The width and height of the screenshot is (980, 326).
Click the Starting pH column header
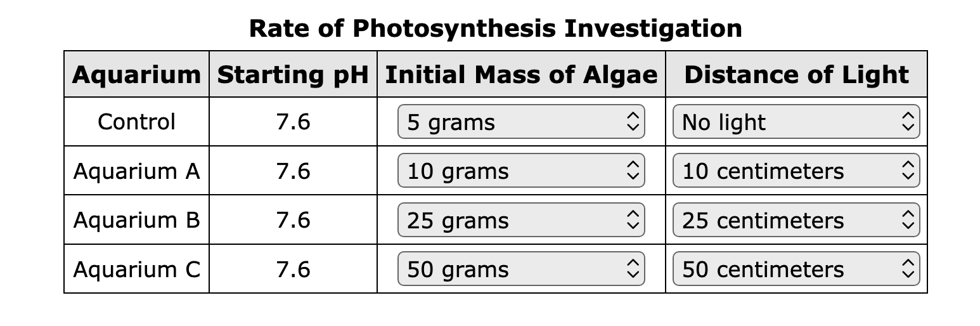(293, 75)
